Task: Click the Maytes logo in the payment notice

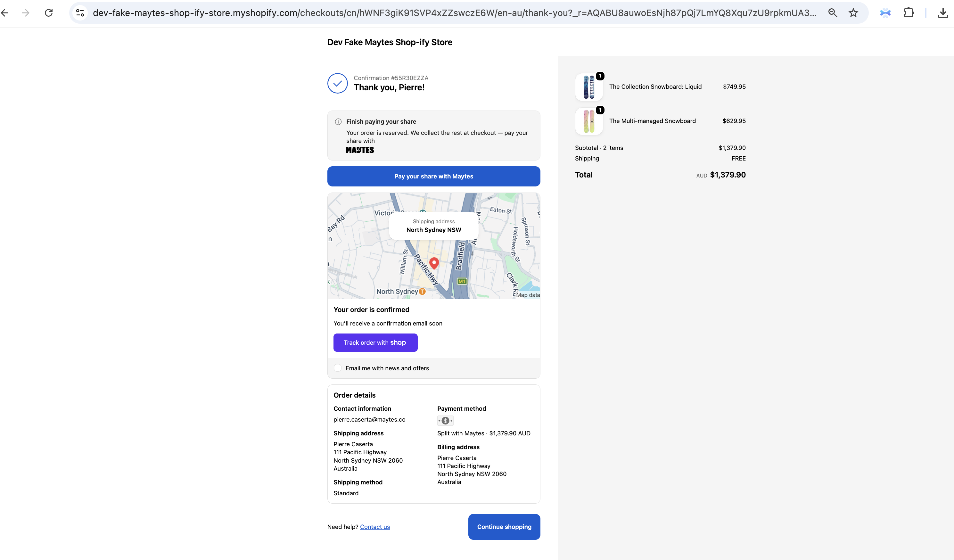Action: click(x=360, y=150)
